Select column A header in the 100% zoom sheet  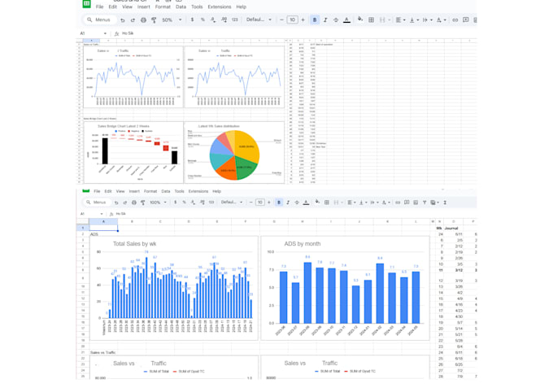[x=103, y=221]
